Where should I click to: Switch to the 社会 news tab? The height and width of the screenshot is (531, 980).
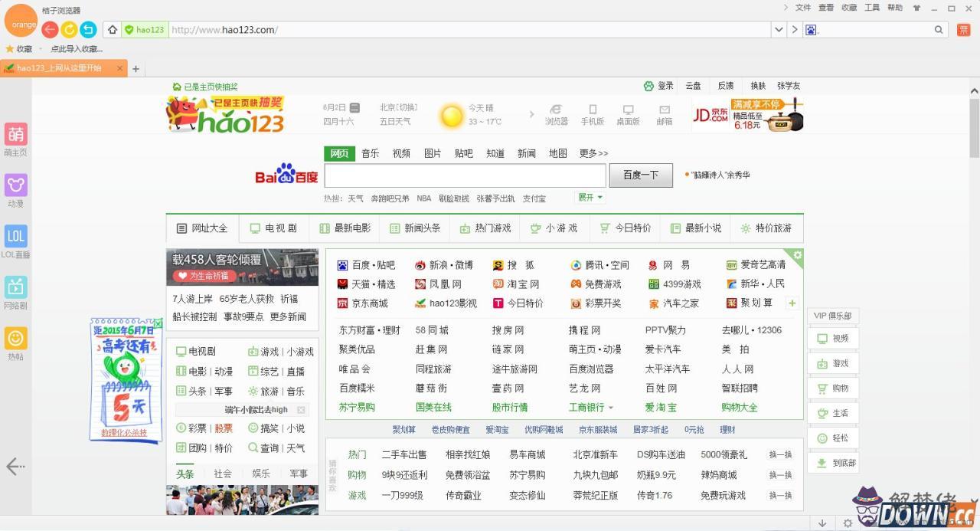pyautogui.click(x=223, y=474)
